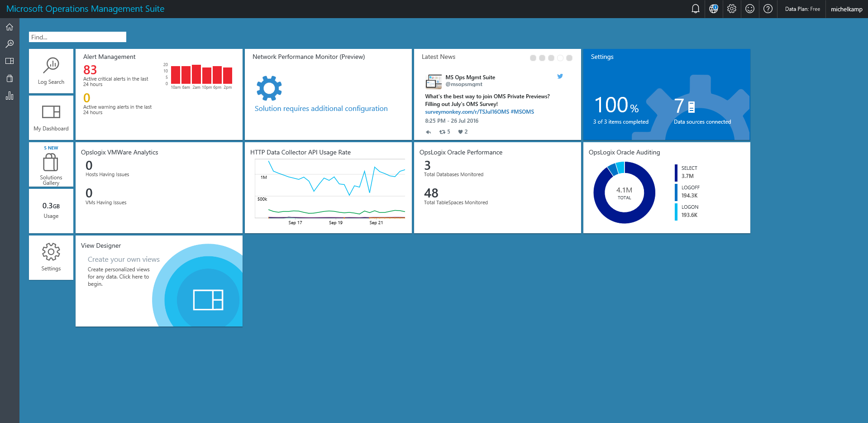Open the shopping bag icon in left sidebar
The image size is (868, 423).
(x=10, y=78)
